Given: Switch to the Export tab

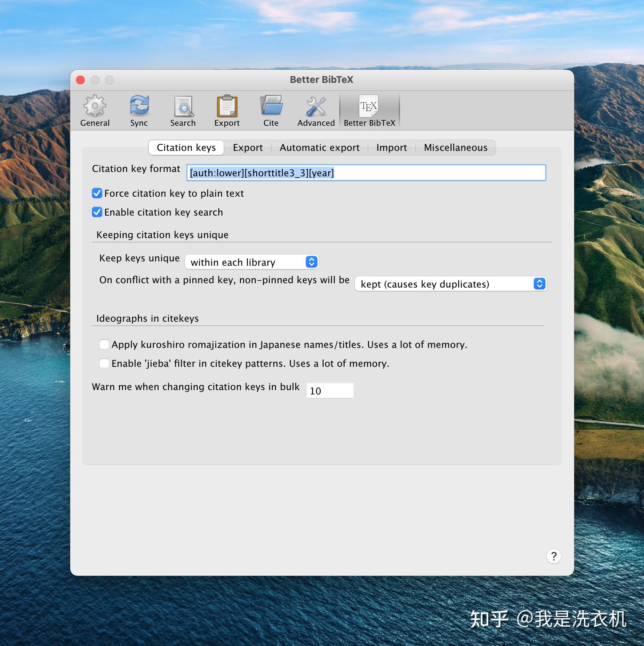Looking at the screenshot, I should pos(248,148).
